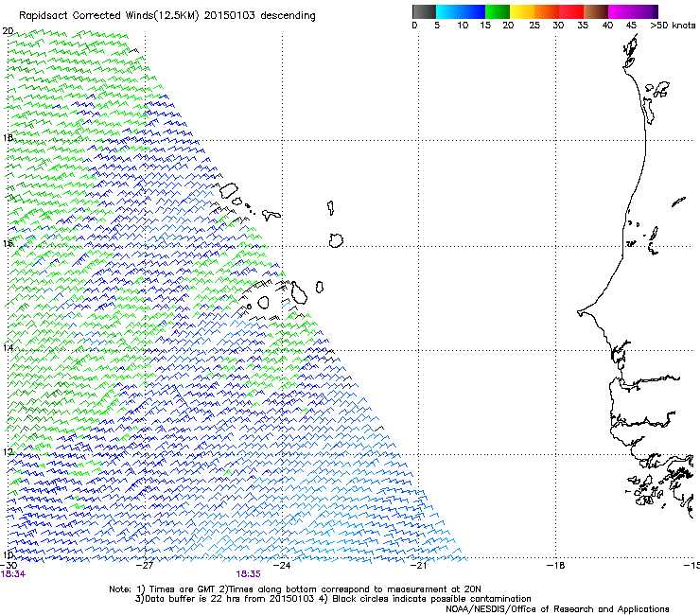The image size is (700, 615).
Task: Click the latitude label '14'
Action: click(8, 347)
